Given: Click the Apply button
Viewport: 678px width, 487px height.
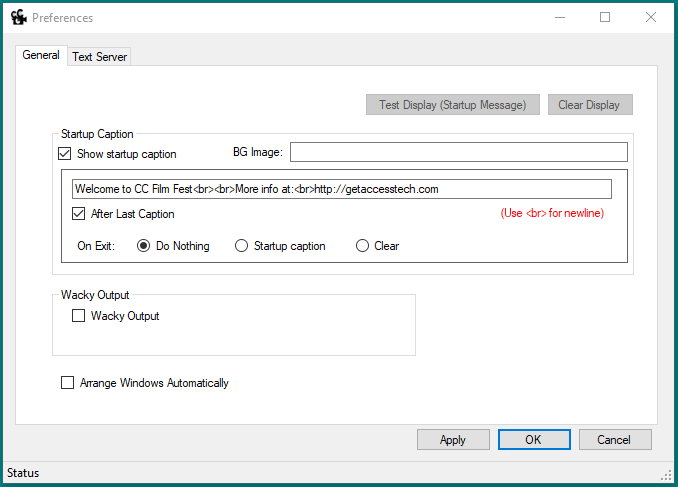Looking at the screenshot, I should (x=453, y=440).
